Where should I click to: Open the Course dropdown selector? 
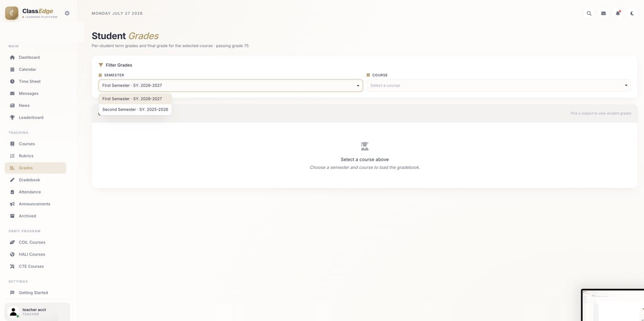tap(499, 86)
